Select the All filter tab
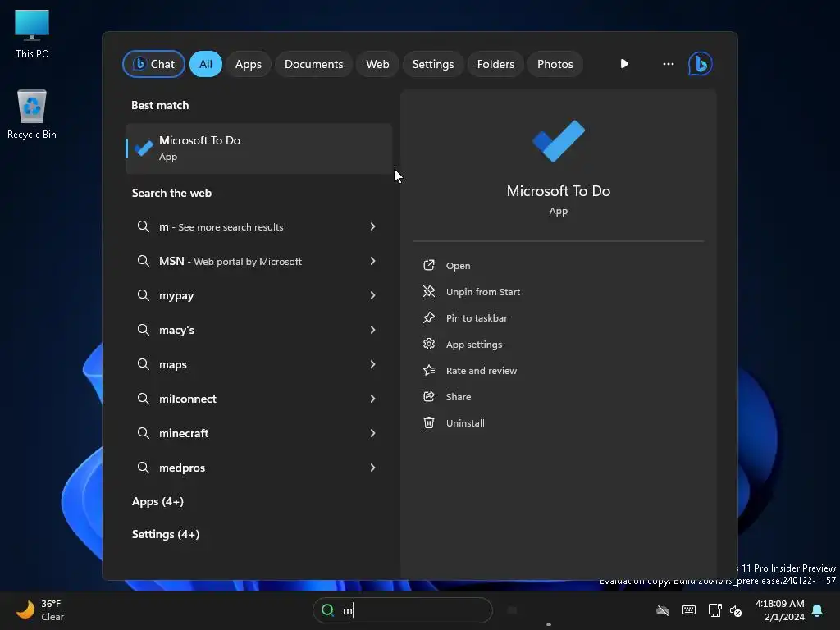Screen dimensions: 840x630 tap(206, 64)
